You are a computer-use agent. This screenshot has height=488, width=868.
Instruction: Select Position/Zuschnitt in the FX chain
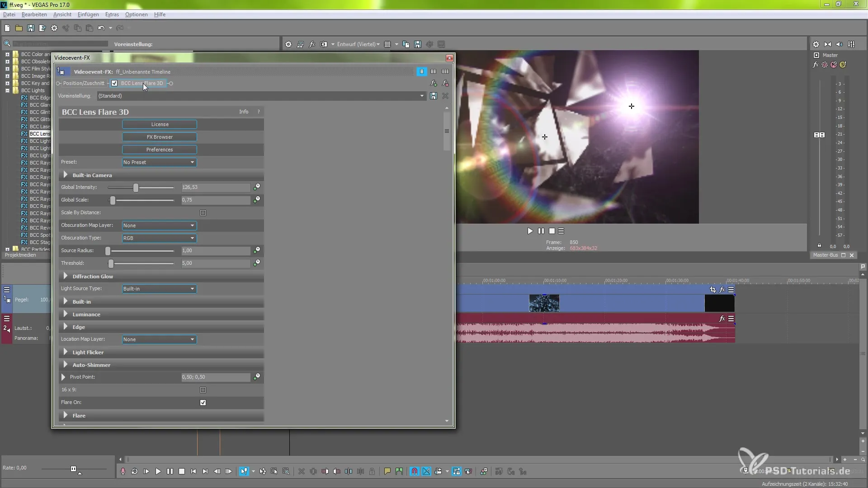click(84, 83)
